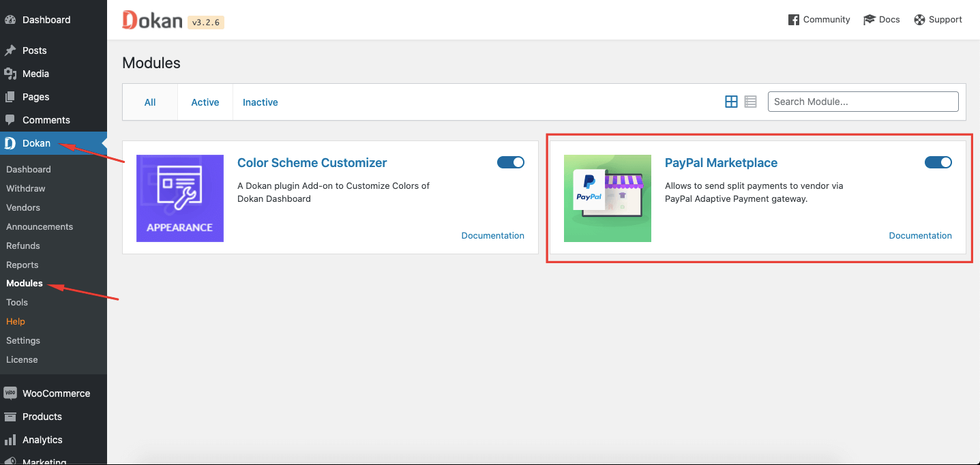Open Color Scheme Customizer Documentation link
Image resolution: width=980 pixels, height=465 pixels.
tap(493, 235)
